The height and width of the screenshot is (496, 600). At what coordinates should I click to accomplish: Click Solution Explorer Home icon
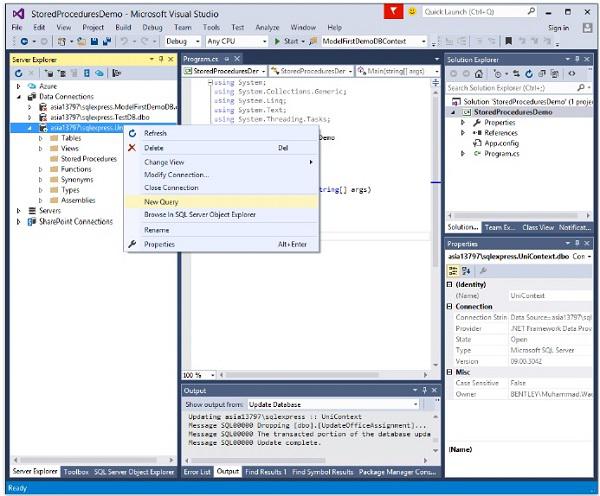click(x=478, y=74)
